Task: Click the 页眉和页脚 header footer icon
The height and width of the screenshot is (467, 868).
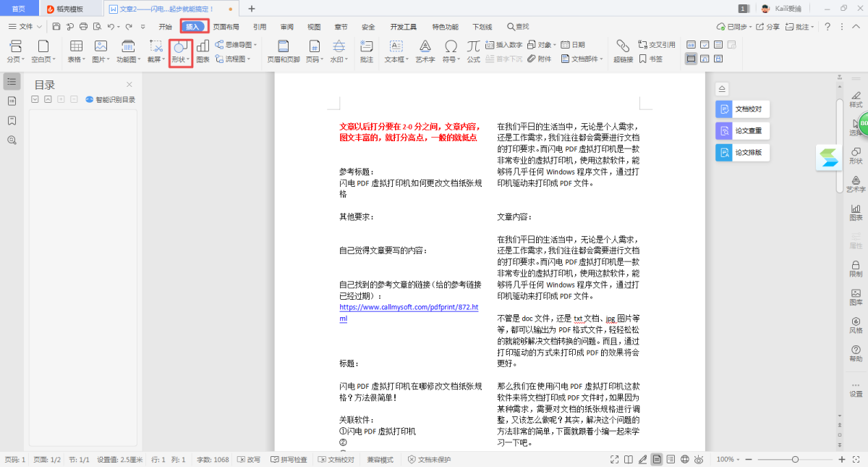Action: coord(284,51)
